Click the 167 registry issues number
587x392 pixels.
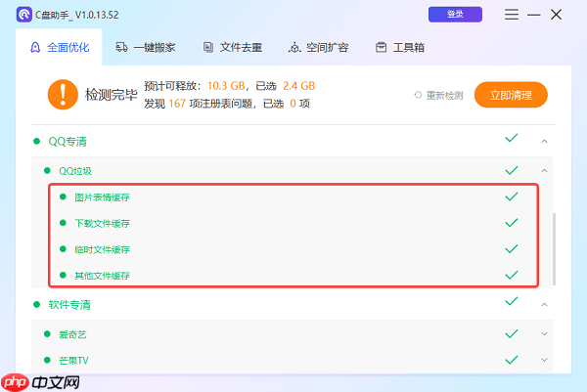[177, 104]
